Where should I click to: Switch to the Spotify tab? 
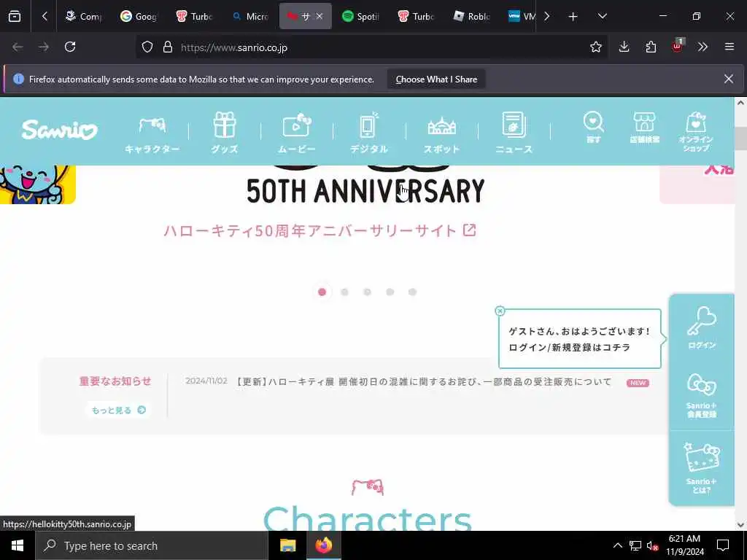pos(360,17)
